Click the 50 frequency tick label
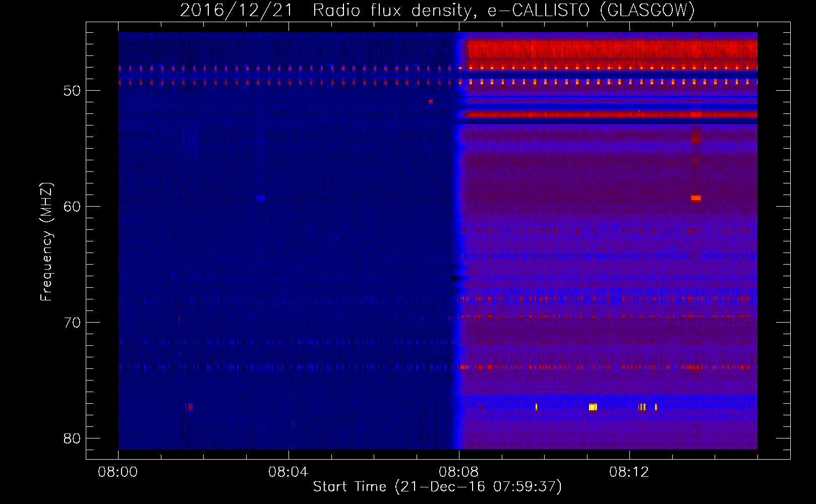This screenshot has width=816, height=504. [72, 91]
